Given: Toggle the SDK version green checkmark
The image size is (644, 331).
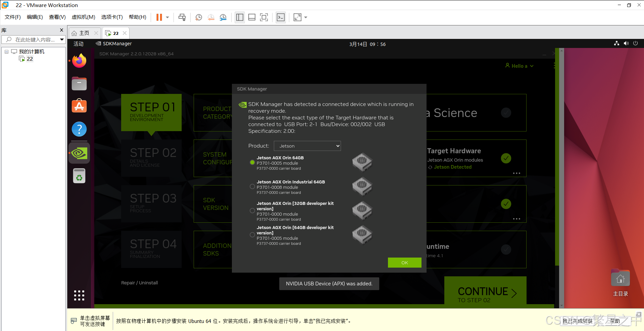Looking at the screenshot, I should 506,204.
